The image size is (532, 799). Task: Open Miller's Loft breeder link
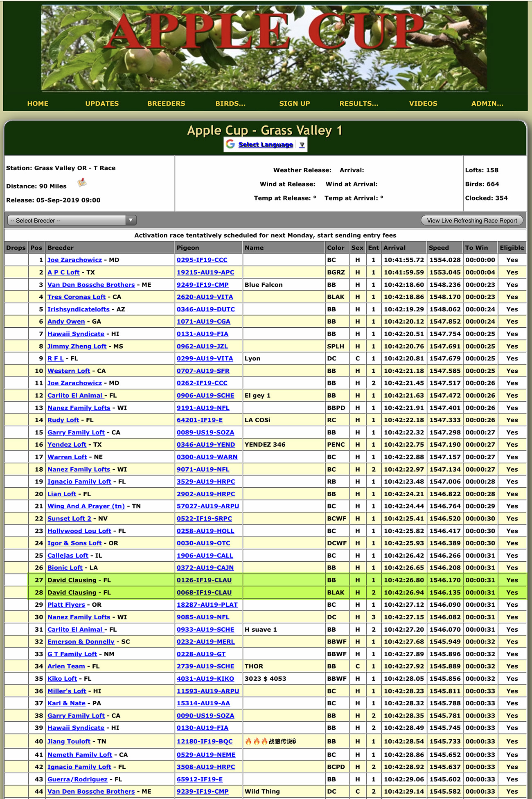pyautogui.click(x=67, y=691)
